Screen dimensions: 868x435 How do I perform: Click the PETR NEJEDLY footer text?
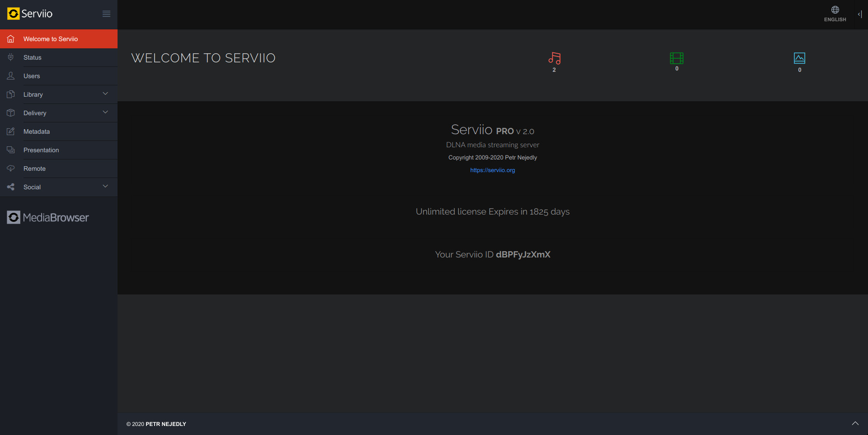coord(166,424)
